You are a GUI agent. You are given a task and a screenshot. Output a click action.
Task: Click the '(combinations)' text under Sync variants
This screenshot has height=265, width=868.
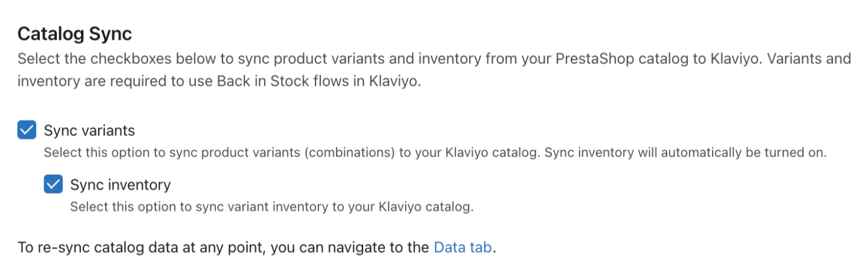point(349,152)
